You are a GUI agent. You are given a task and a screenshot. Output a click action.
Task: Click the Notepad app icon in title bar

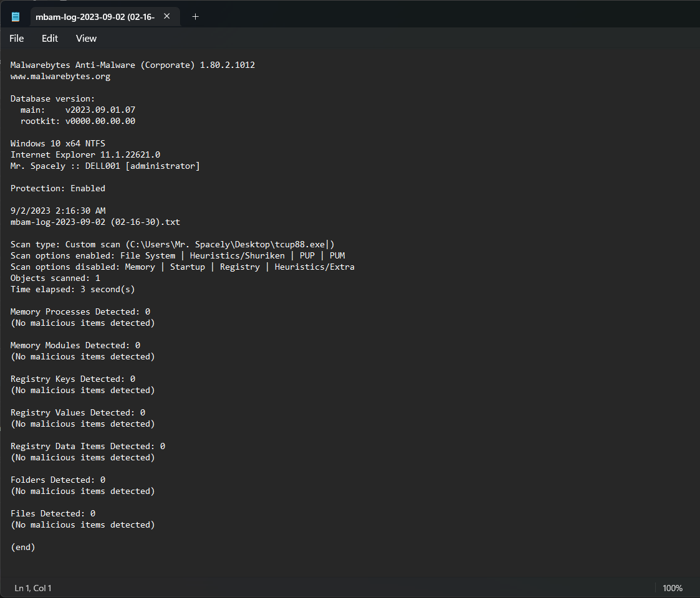click(16, 17)
